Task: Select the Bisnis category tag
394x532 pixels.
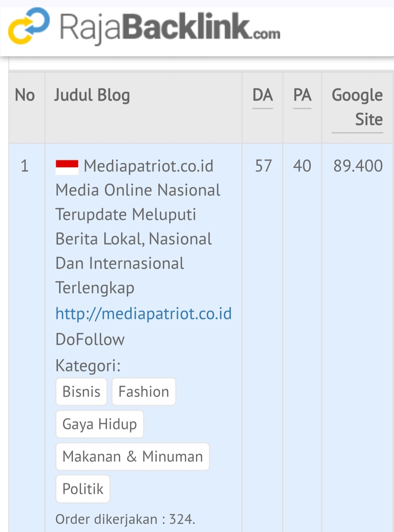Action: (81, 392)
